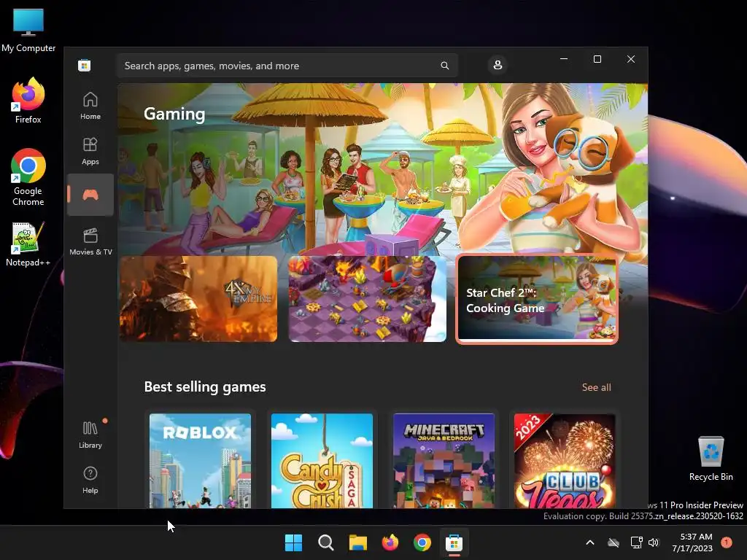Select the Notepad++ desktop shortcut
The width and height of the screenshot is (747, 560).
pyautogui.click(x=28, y=244)
